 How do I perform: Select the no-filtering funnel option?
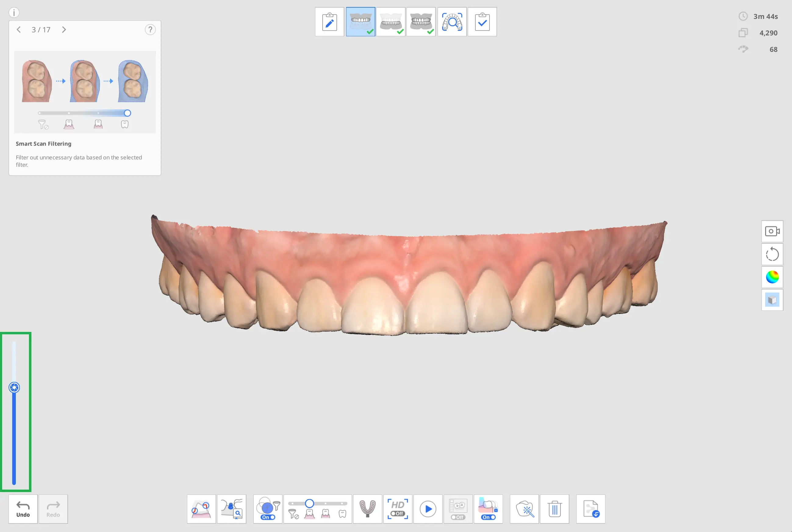pos(293,514)
